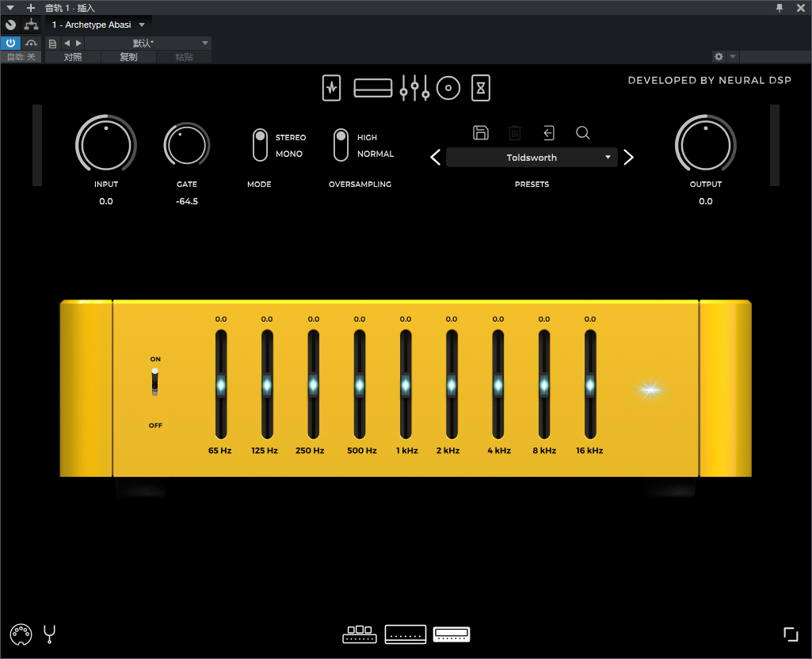Click the 对照 compare button
The height and width of the screenshot is (659, 812).
(x=73, y=57)
